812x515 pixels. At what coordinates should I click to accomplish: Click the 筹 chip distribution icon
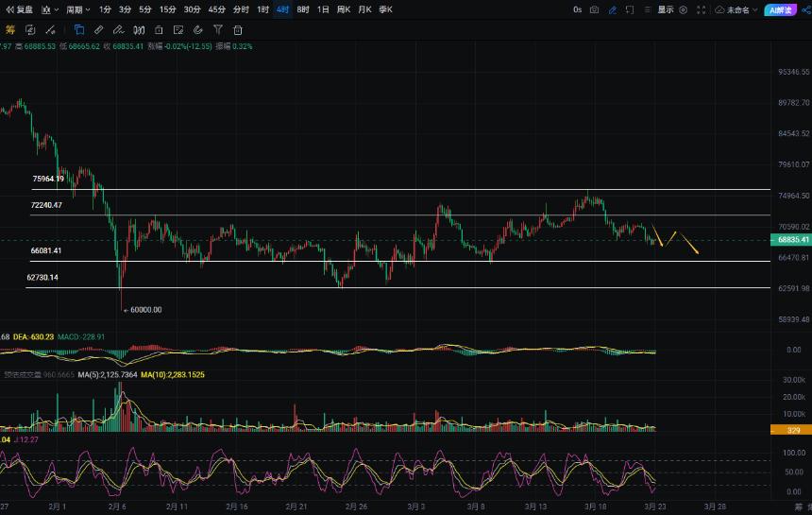pyautogui.click(x=9, y=30)
